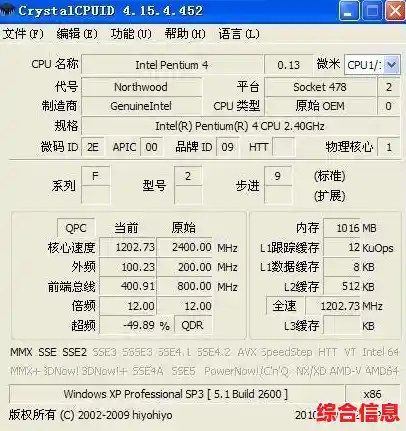
Task: Click the 原始 OEM CPU type field
Action: coord(320,106)
